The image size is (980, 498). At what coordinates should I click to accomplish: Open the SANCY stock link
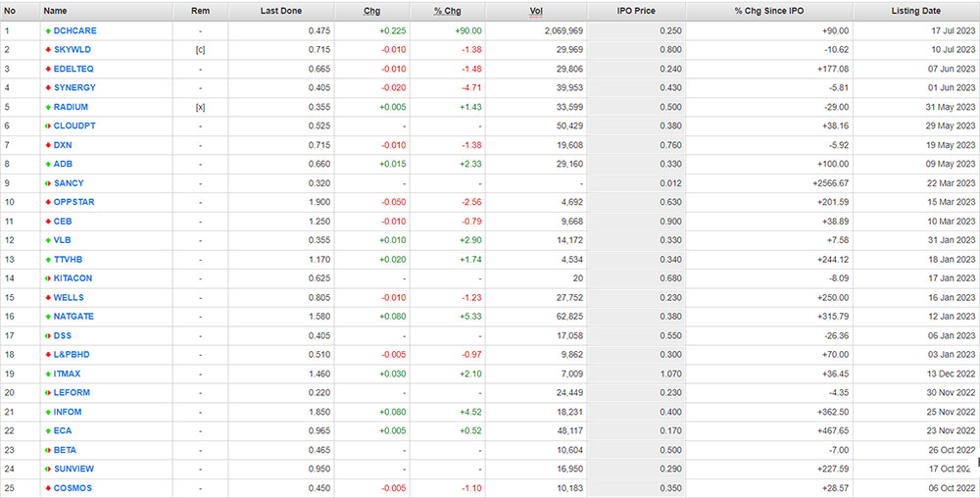(x=69, y=183)
